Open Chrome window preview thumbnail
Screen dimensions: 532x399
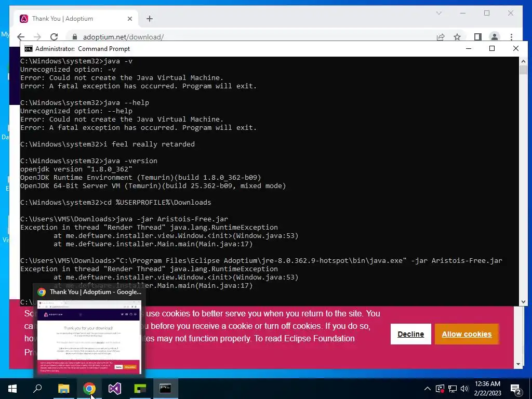click(89, 337)
